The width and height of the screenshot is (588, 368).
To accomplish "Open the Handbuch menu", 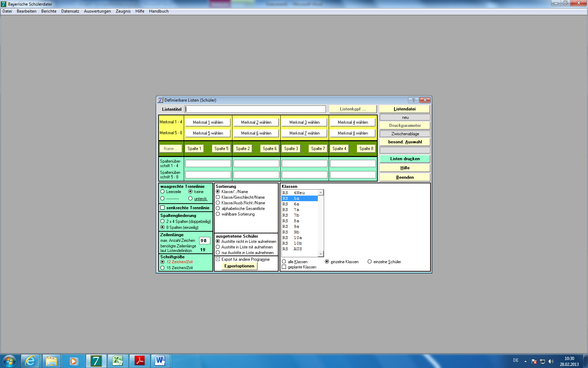I will tap(159, 11).
